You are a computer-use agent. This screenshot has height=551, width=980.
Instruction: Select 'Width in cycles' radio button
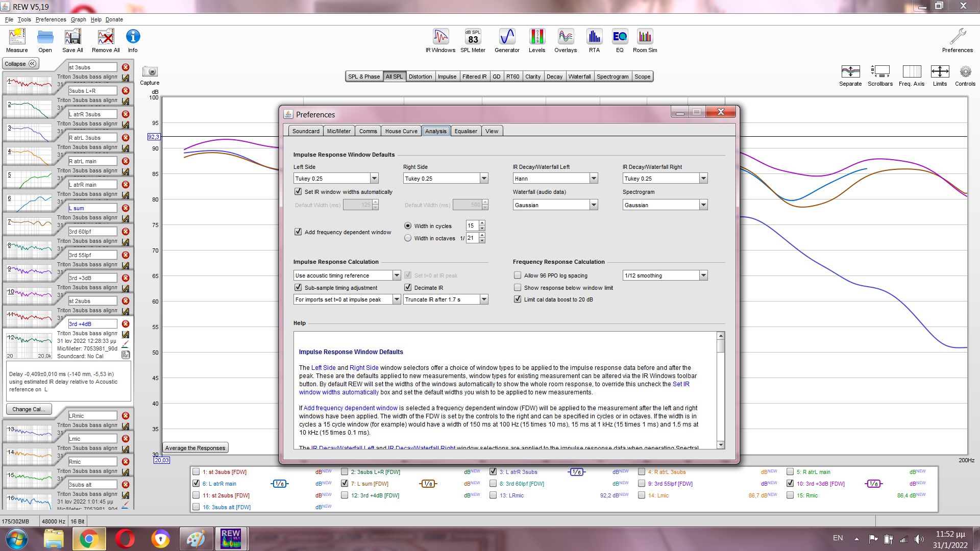[x=408, y=226]
